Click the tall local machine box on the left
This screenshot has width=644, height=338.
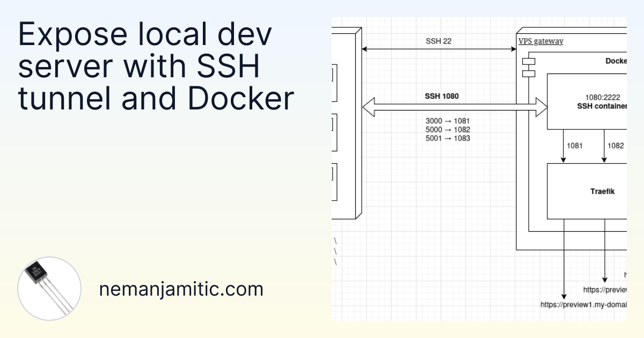point(345,123)
